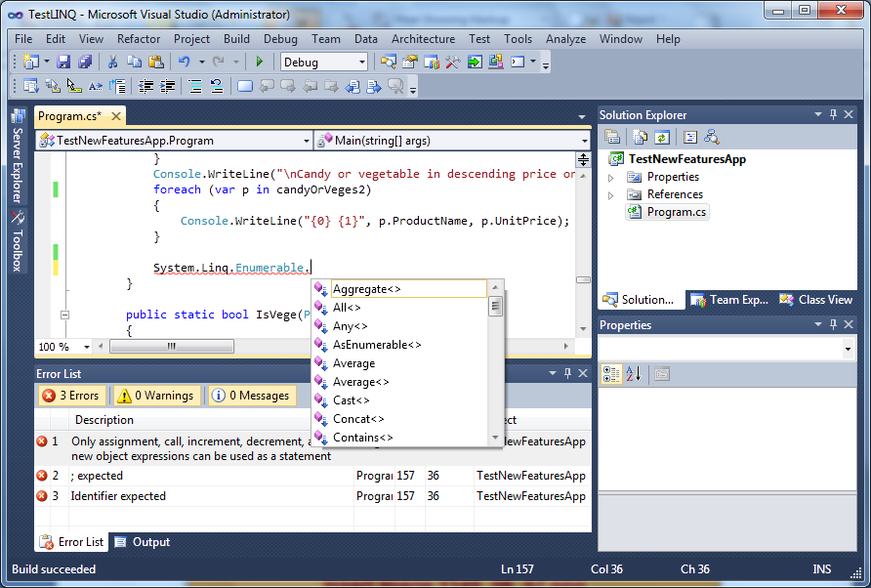This screenshot has height=588, width=871.
Task: Open the Debug configuration dropdown
Action: tap(362, 63)
